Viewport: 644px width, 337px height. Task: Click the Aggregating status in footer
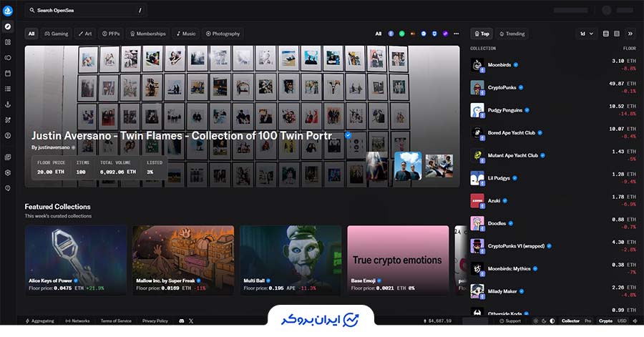(x=40, y=321)
